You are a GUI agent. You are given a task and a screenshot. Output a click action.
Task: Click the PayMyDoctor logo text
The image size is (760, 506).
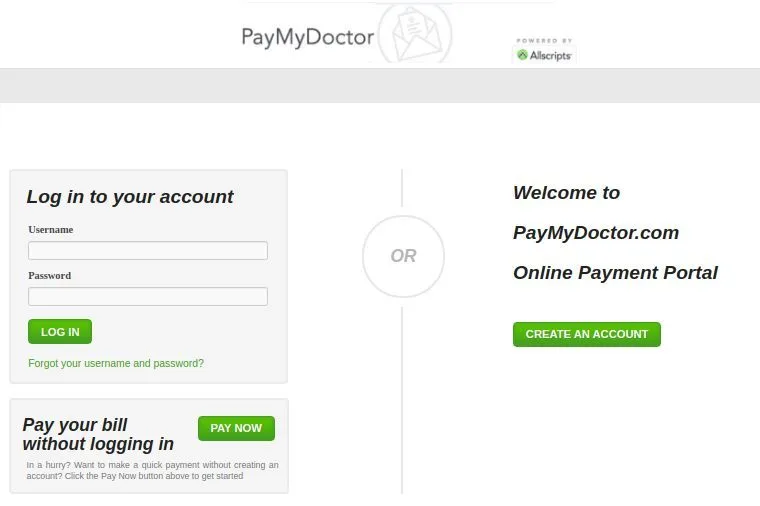pos(307,38)
